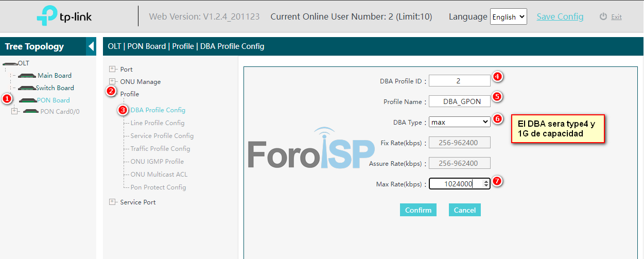
Task: Open the DBA Type dropdown
Action: (x=459, y=122)
